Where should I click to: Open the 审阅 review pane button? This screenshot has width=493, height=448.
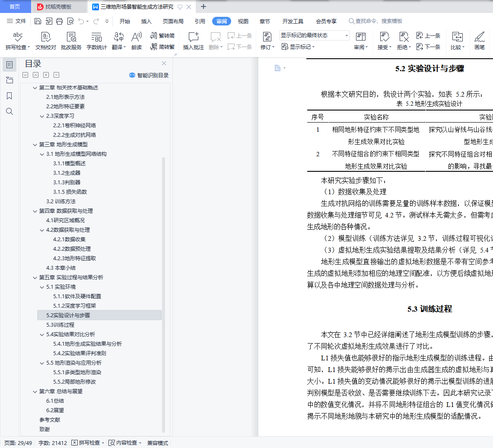[x=361, y=41]
